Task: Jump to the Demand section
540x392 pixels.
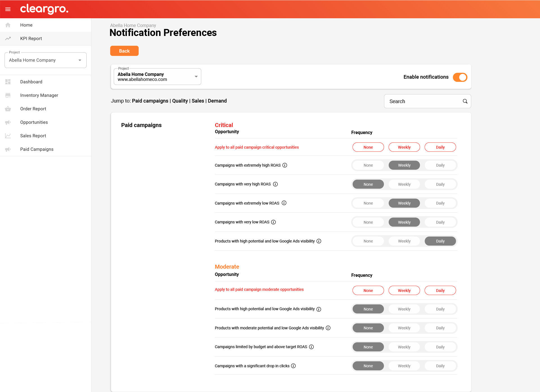Action: [217, 101]
